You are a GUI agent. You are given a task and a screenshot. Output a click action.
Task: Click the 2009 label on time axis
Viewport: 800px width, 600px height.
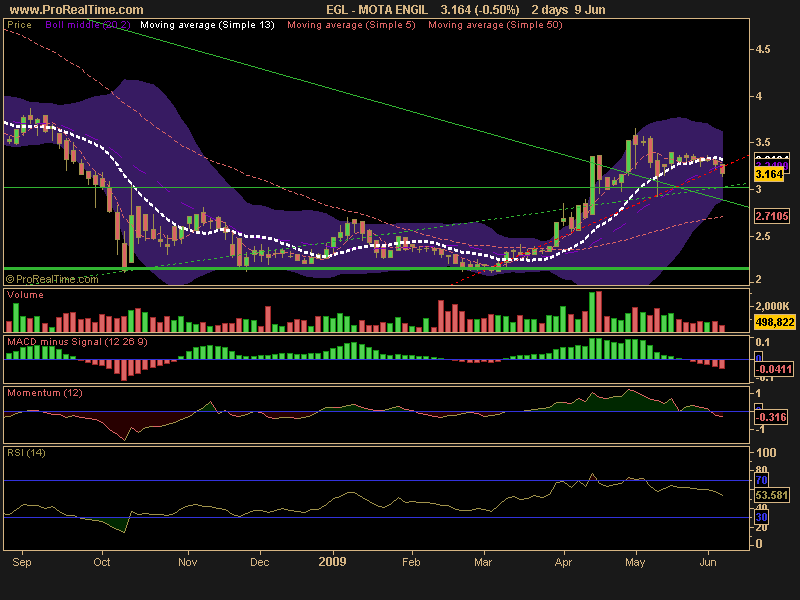[x=330, y=563]
